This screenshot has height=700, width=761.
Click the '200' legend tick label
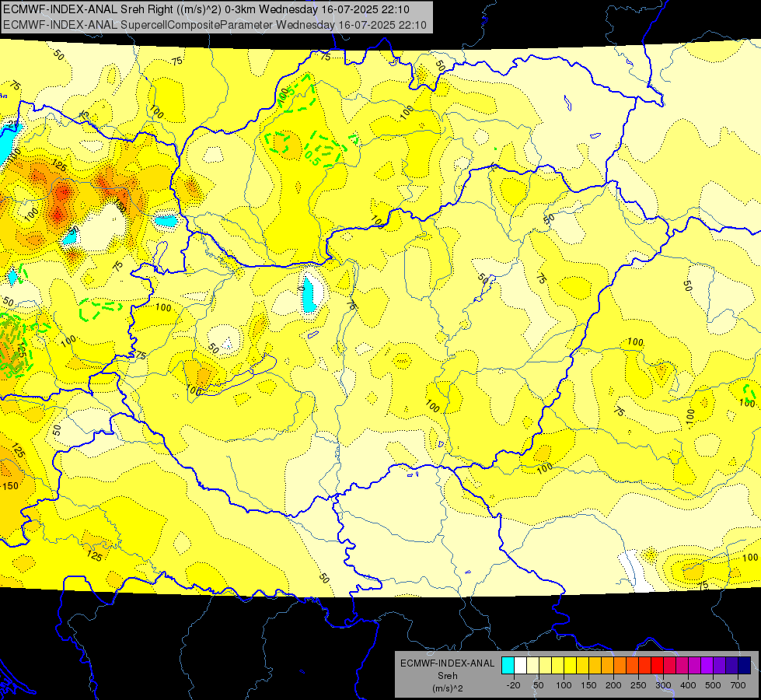click(613, 685)
